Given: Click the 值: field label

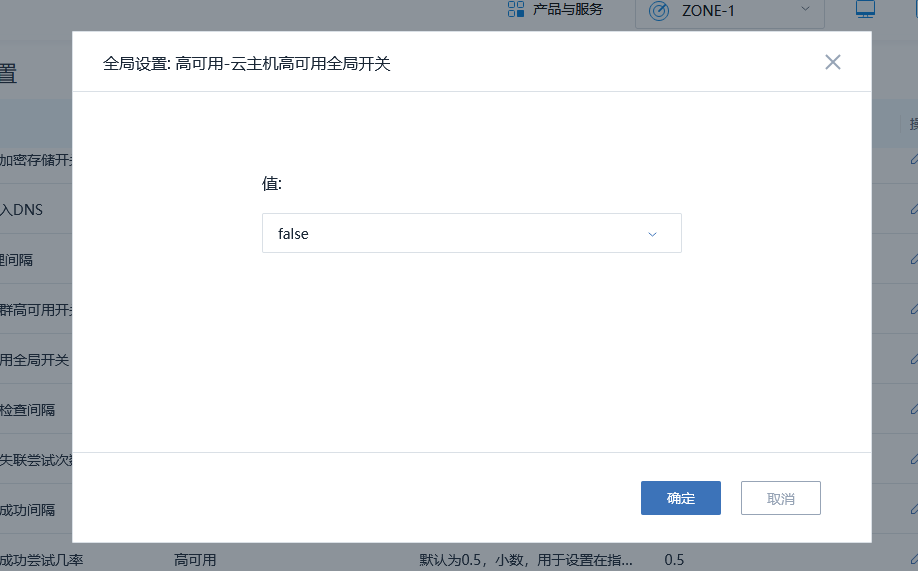Looking at the screenshot, I should coord(272,184).
